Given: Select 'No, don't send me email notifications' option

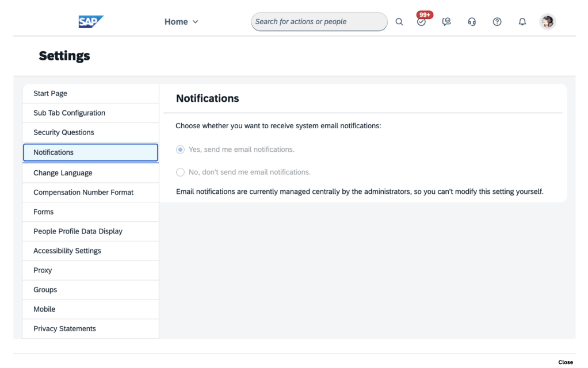Looking at the screenshot, I should (181, 172).
